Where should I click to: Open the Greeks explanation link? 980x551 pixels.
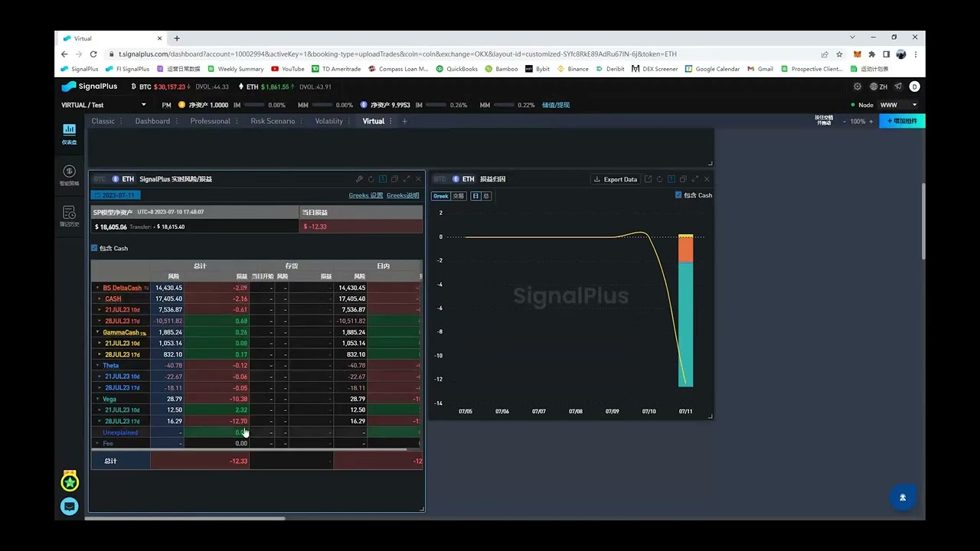click(x=403, y=195)
